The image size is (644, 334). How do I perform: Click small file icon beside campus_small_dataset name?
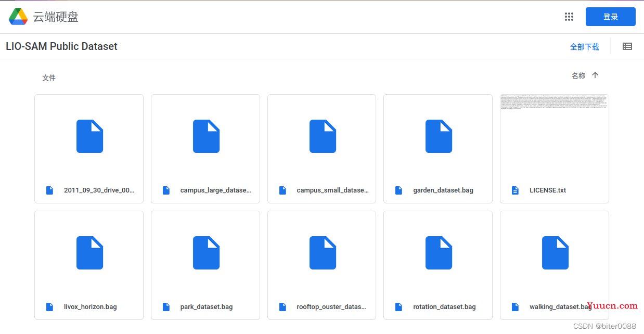click(x=282, y=190)
